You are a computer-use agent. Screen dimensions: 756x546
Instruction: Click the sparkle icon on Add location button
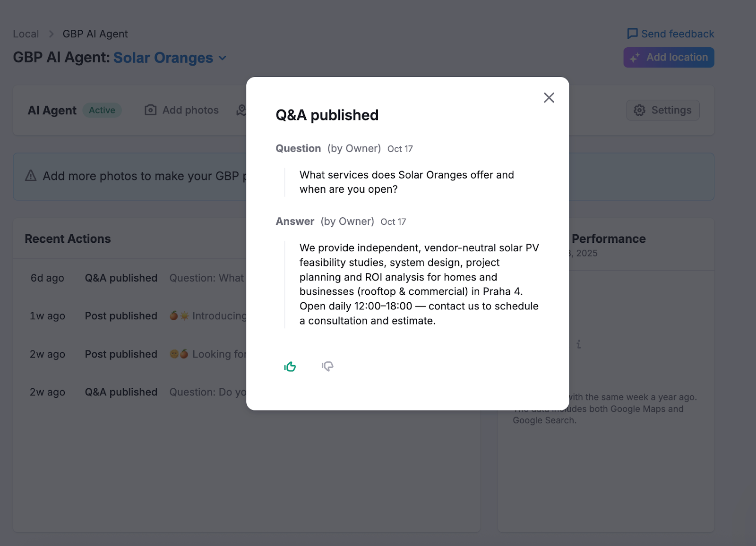pos(635,57)
